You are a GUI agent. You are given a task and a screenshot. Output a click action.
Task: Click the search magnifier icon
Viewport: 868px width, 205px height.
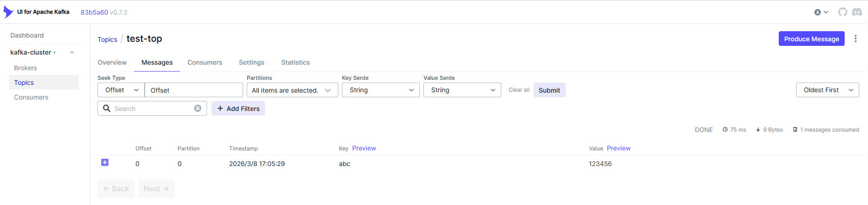(x=107, y=109)
